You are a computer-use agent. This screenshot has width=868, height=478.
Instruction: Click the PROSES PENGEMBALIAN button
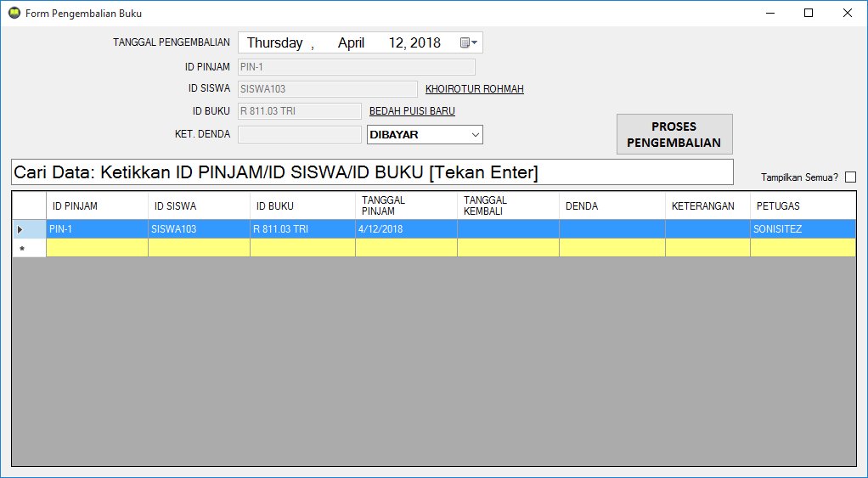click(x=674, y=134)
